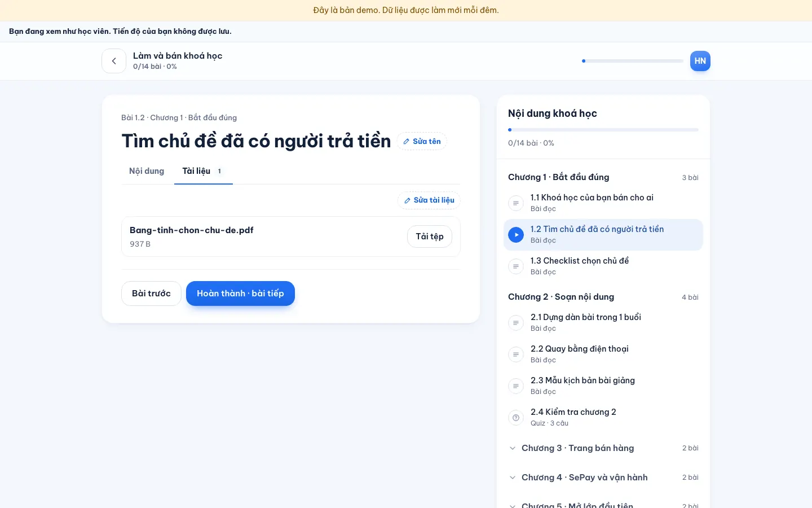Collapse Chương 1 · Bắt đầu đúng section
Screen dimensions: 812x508
pyautogui.click(x=603, y=177)
